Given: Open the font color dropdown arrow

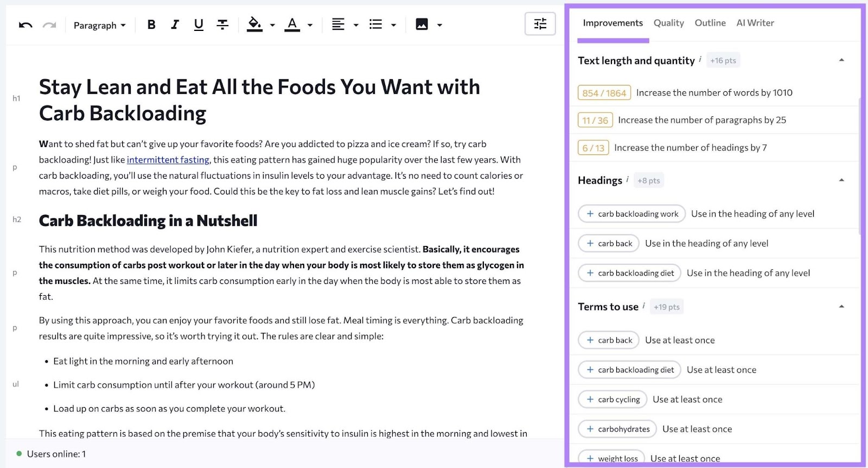Looking at the screenshot, I should tap(310, 25).
